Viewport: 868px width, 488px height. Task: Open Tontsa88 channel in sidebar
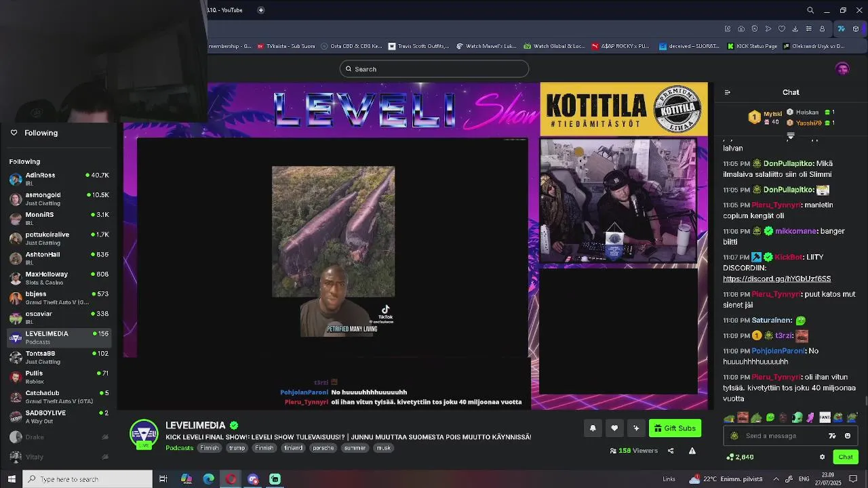[x=60, y=357]
